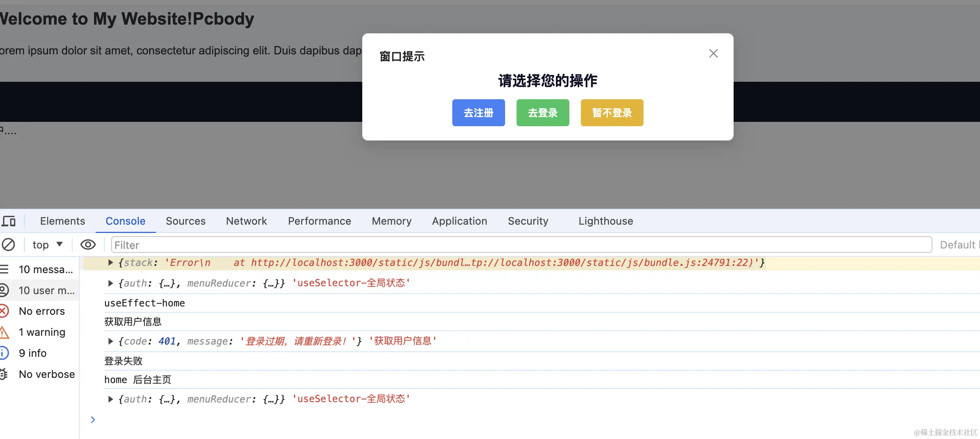This screenshot has height=439, width=980.
Task: Select the info filter icon
Action: point(4,353)
